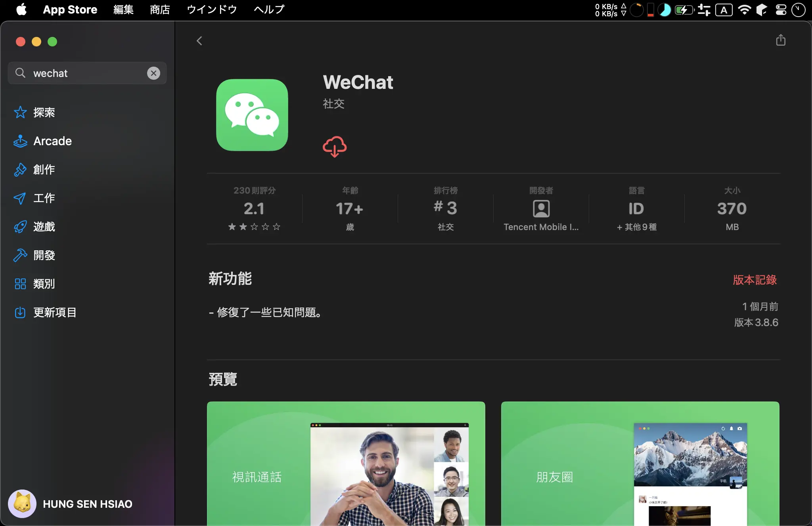Open the 創作 (Create) sidebar section

coord(87,169)
